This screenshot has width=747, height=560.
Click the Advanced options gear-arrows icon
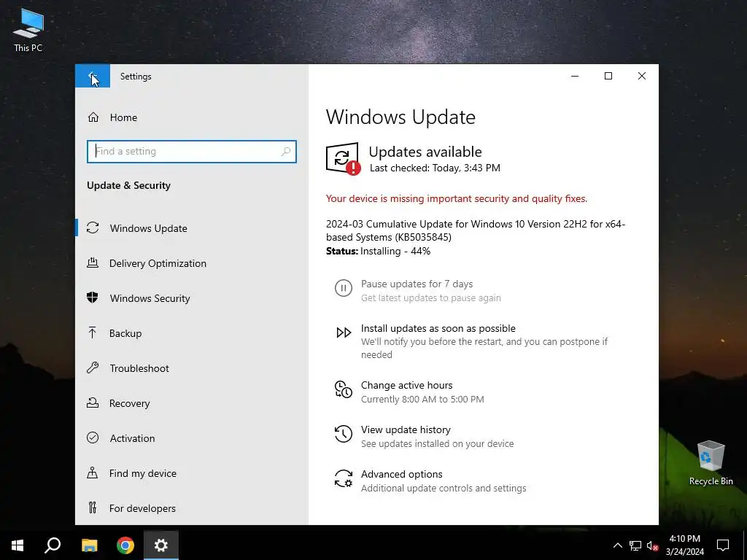point(344,478)
